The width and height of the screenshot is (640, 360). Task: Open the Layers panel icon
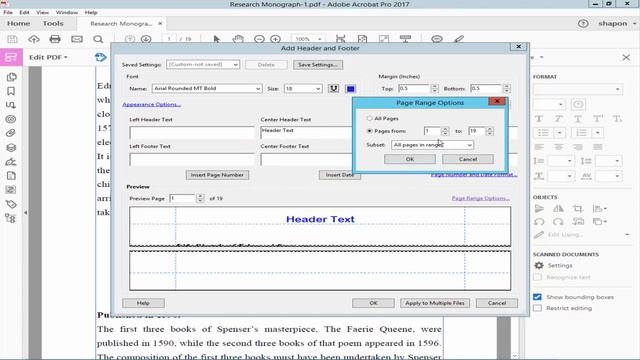tap(11, 147)
